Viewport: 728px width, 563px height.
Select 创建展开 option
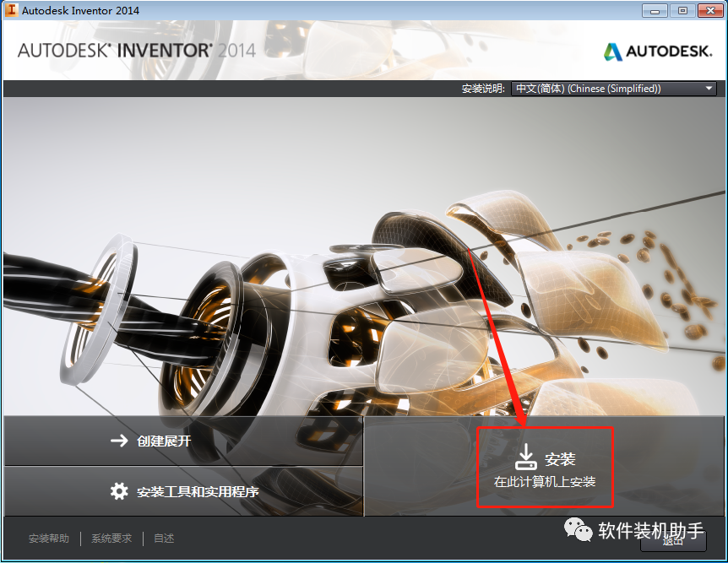pyautogui.click(x=183, y=441)
